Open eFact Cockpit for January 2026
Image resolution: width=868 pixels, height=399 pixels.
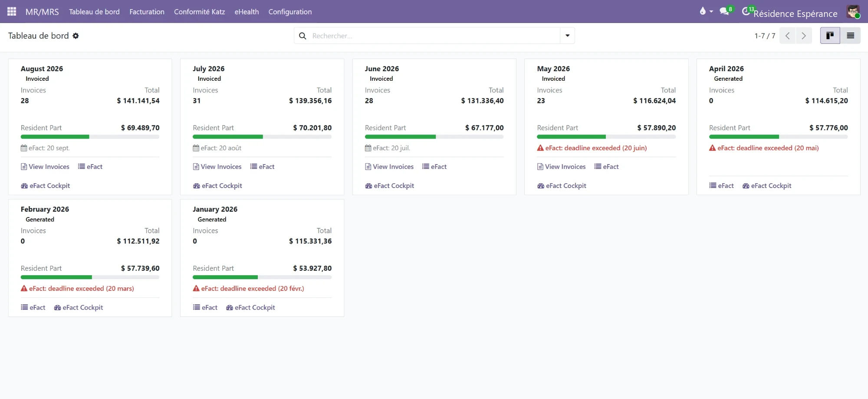click(x=250, y=307)
